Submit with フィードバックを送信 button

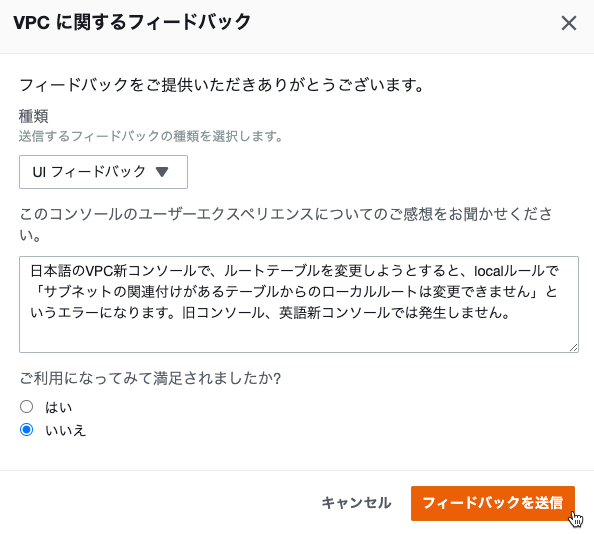pos(493,503)
